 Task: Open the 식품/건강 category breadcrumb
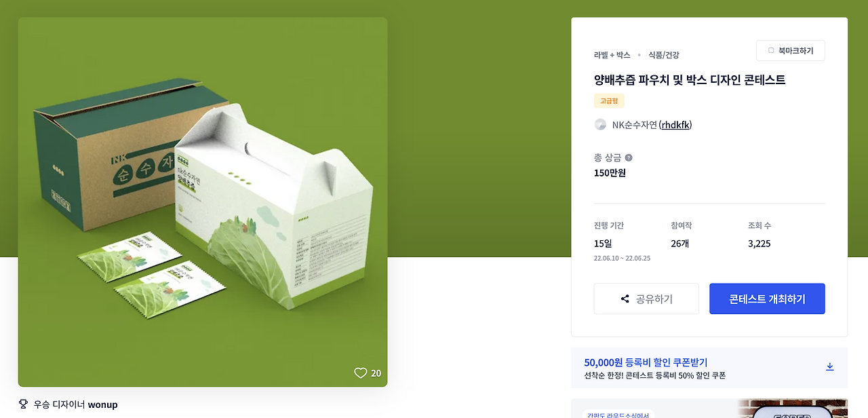pyautogui.click(x=663, y=54)
